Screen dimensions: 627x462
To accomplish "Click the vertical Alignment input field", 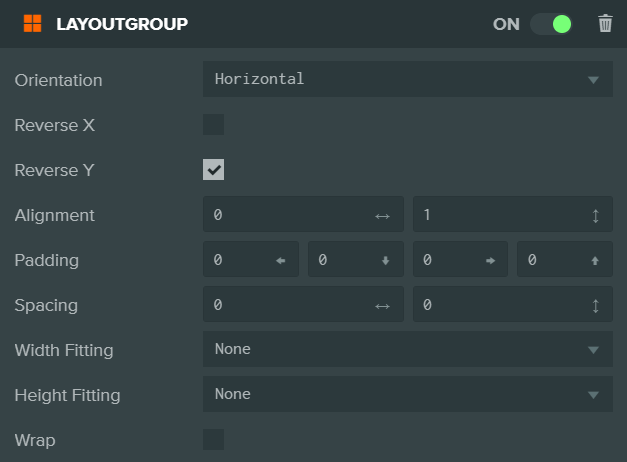I will [x=500, y=215].
